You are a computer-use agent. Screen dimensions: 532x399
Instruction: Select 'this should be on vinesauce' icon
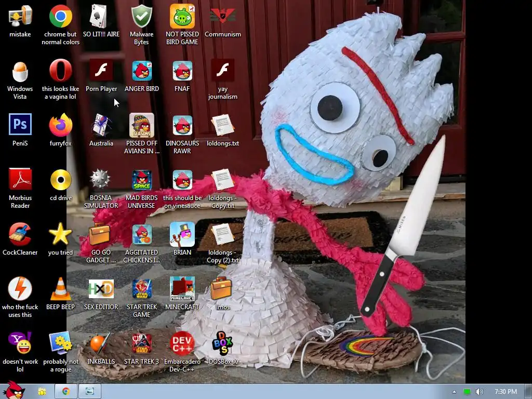pyautogui.click(x=182, y=180)
